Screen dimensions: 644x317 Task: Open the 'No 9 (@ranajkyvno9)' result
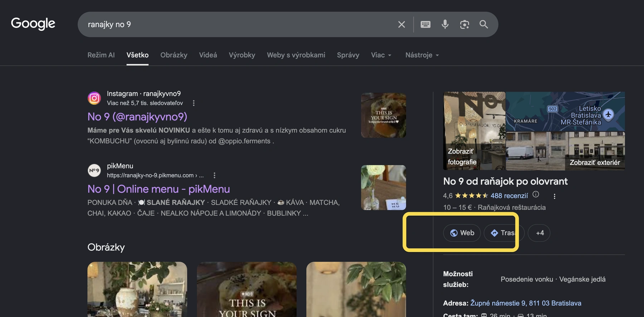coord(137,117)
